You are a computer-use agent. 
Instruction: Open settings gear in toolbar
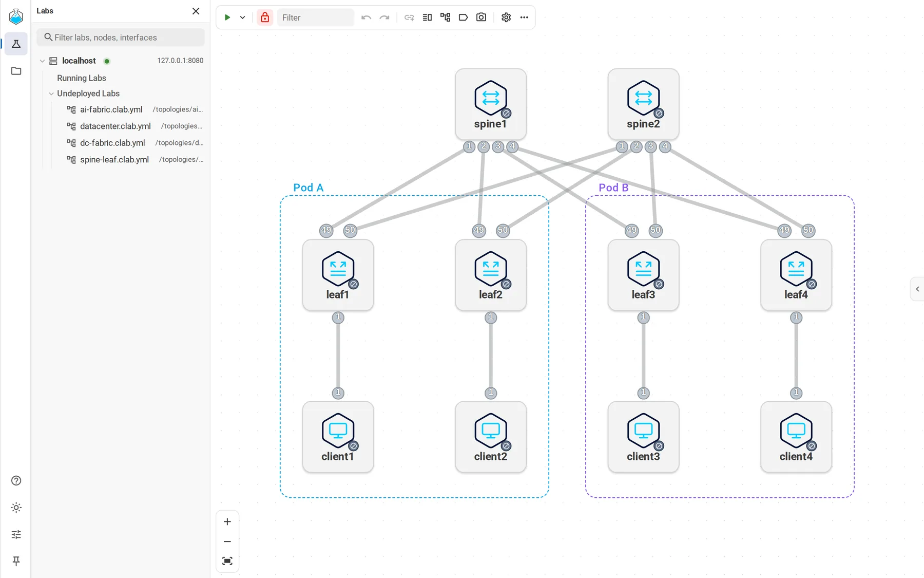tap(506, 17)
